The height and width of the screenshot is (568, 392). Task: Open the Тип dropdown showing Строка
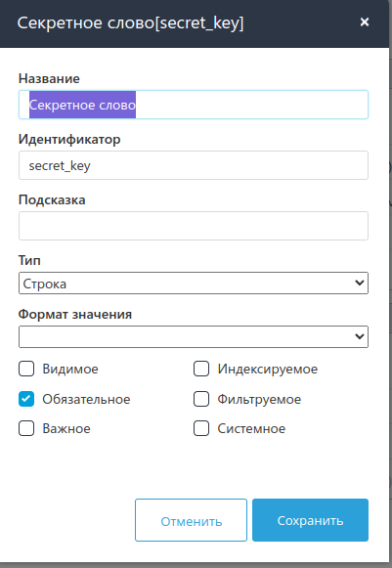coord(194,283)
